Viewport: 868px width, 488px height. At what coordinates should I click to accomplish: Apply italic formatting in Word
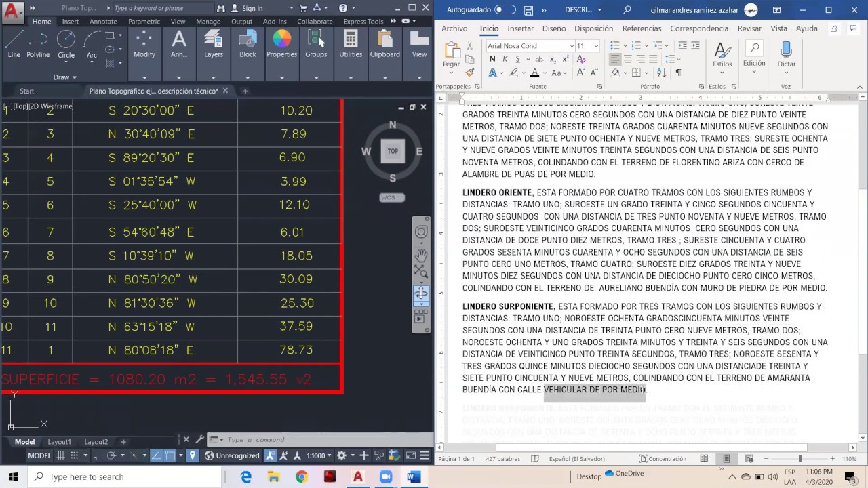(x=505, y=60)
